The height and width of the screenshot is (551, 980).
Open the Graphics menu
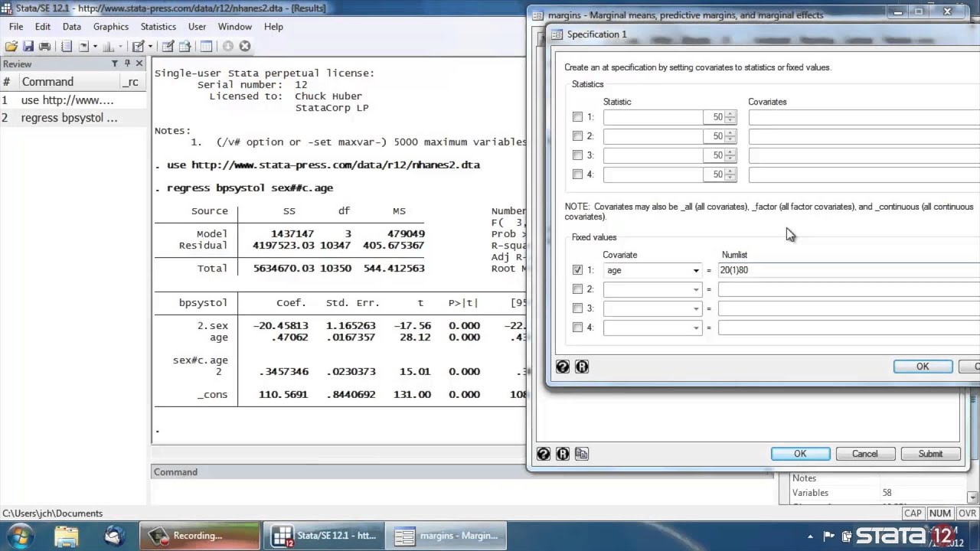(x=111, y=26)
